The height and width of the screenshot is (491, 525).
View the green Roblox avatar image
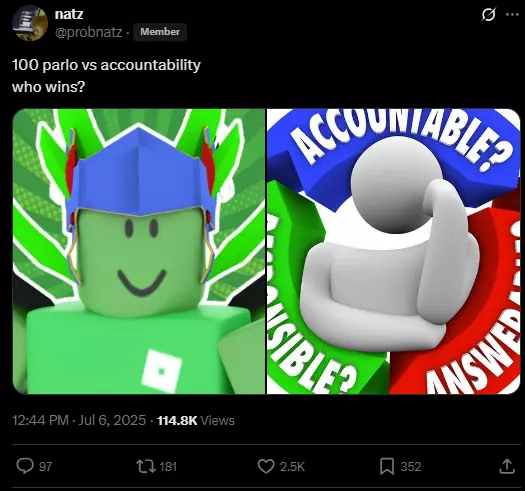139,252
